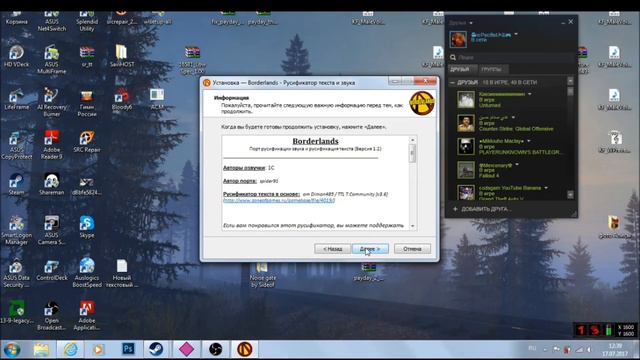Viewport: 640px width, 360px height.
Task: Select the ASUS CopyProtect desktop icon
Action: tap(16, 145)
